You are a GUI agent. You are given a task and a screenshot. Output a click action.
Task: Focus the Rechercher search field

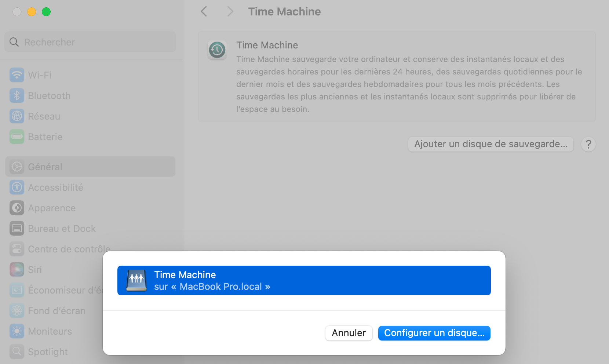pyautogui.click(x=90, y=42)
